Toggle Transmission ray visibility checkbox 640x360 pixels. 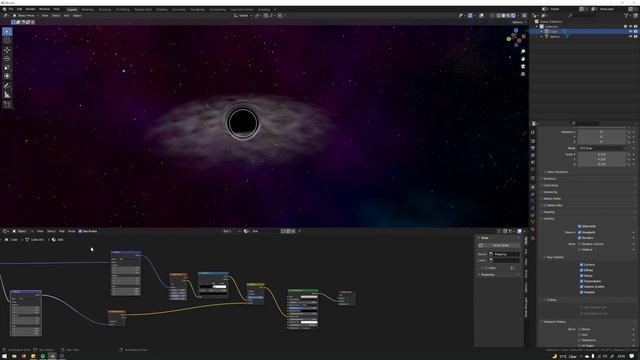pos(581,281)
